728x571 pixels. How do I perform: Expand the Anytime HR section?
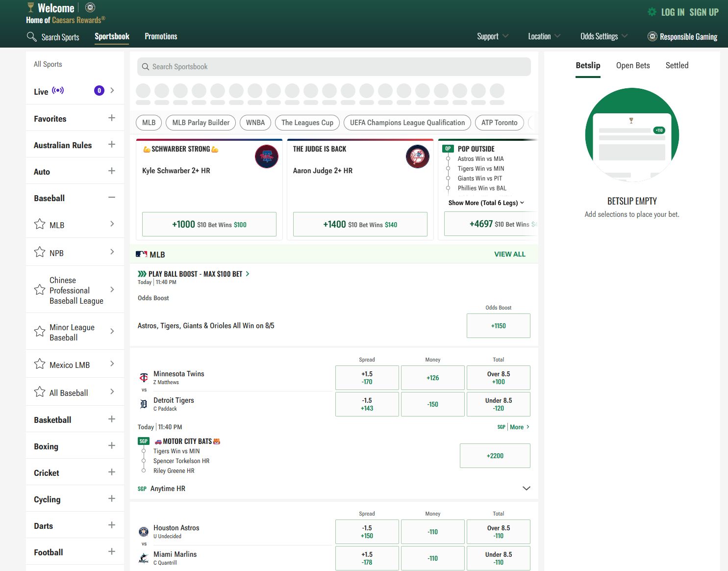click(x=526, y=489)
